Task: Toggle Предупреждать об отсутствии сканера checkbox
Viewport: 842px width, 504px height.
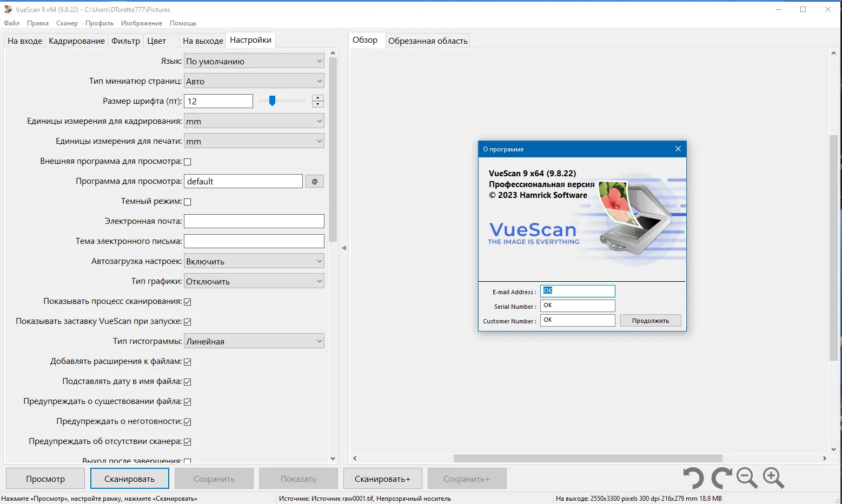Action: click(188, 442)
